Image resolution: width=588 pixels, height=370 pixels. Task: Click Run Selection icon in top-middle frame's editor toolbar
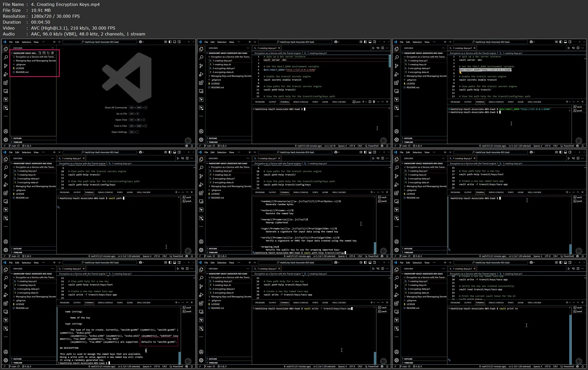378,48
